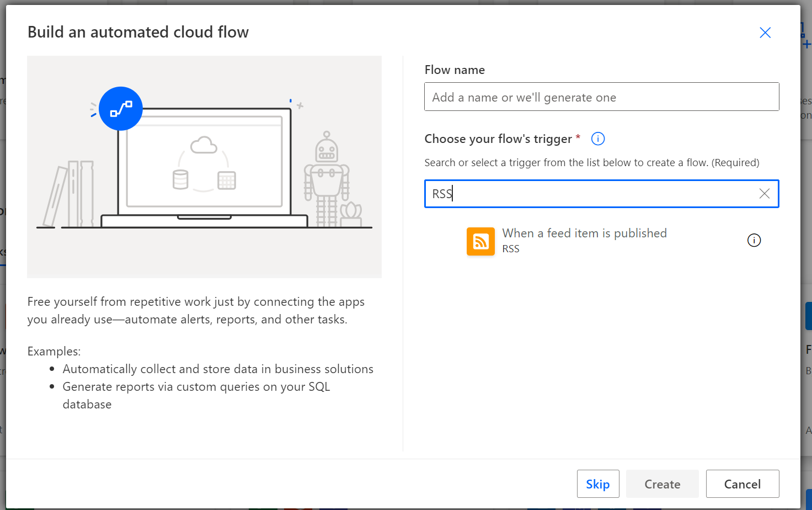Screen dimensions: 812x510
Task: Click the RSS connector label under the trigger
Action: [511, 249]
